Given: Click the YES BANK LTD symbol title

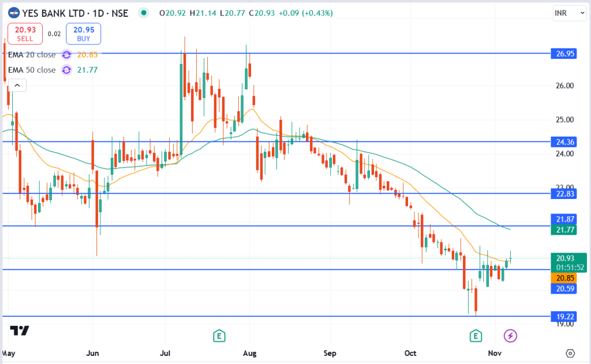Looking at the screenshot, I should (x=53, y=13).
